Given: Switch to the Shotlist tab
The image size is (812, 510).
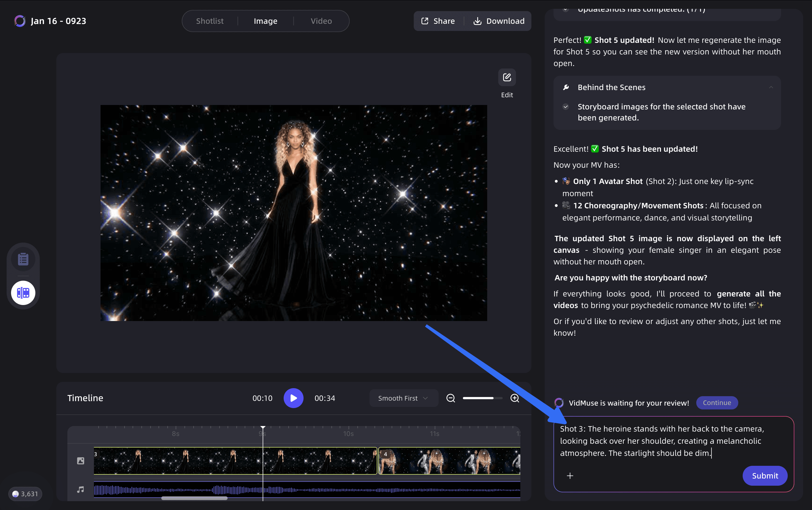Looking at the screenshot, I should click(x=210, y=21).
